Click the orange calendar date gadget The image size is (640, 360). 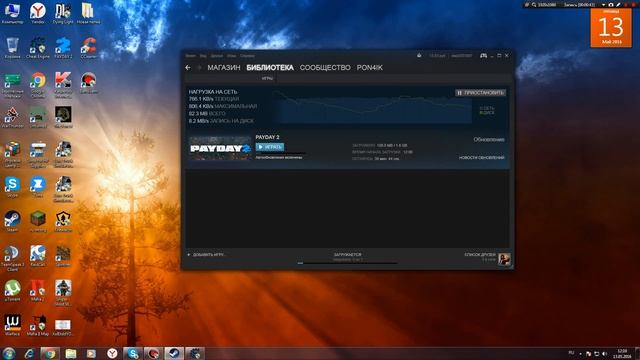[611, 28]
